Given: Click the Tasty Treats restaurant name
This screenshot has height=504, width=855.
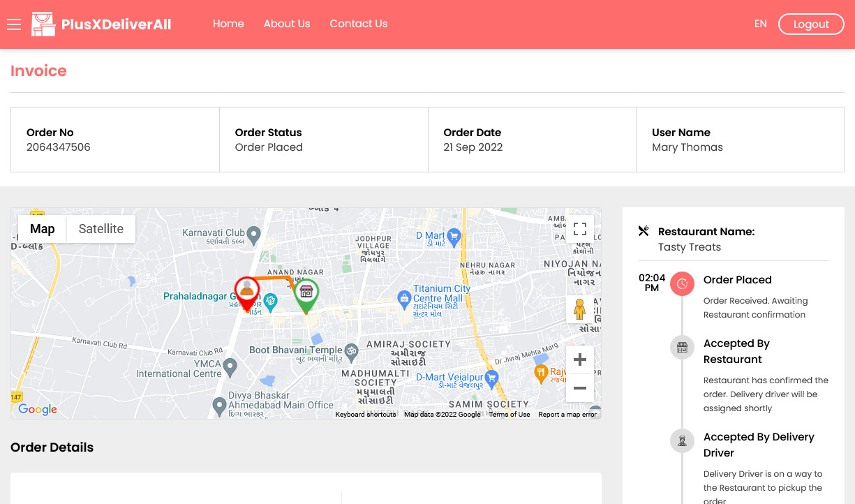Looking at the screenshot, I should tap(690, 247).
